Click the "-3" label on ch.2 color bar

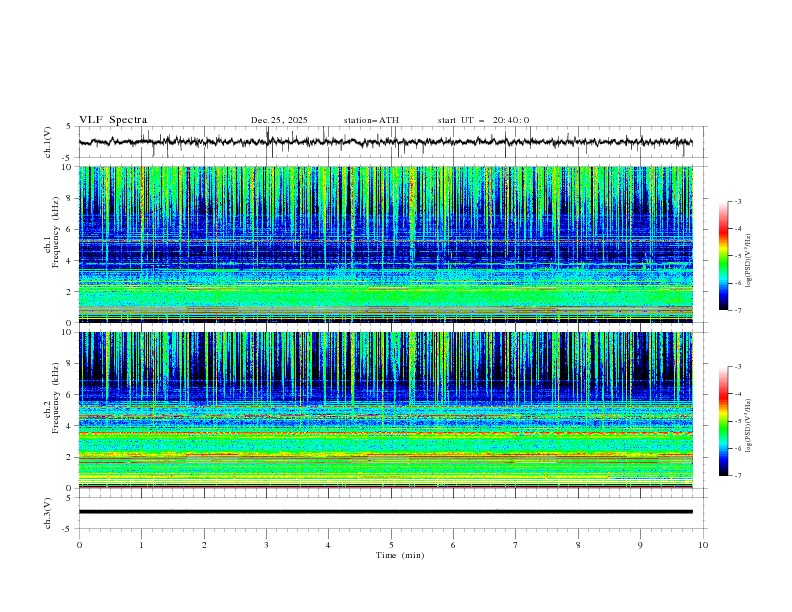click(737, 367)
